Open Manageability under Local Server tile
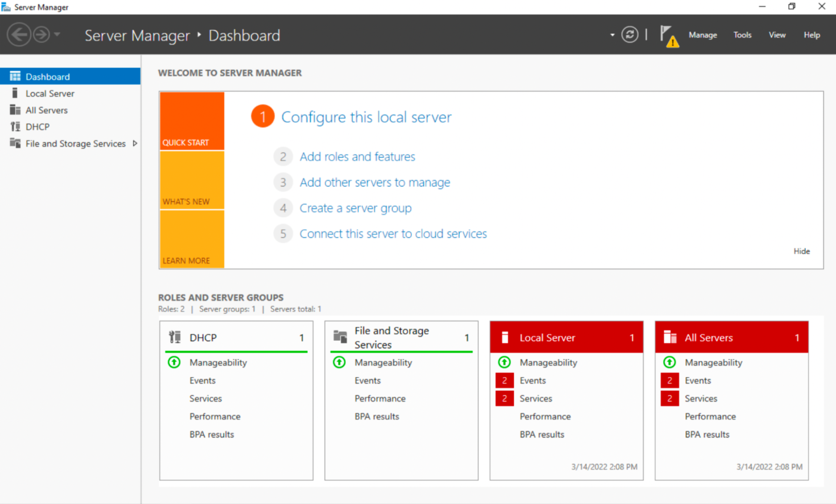Viewport: 836px width, 504px height. pos(549,362)
